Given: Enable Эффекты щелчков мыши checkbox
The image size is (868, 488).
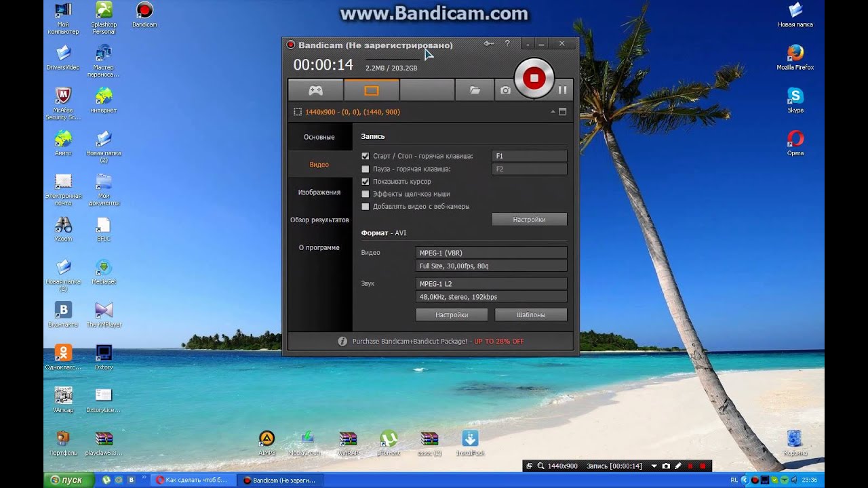Looking at the screenshot, I should 366,194.
